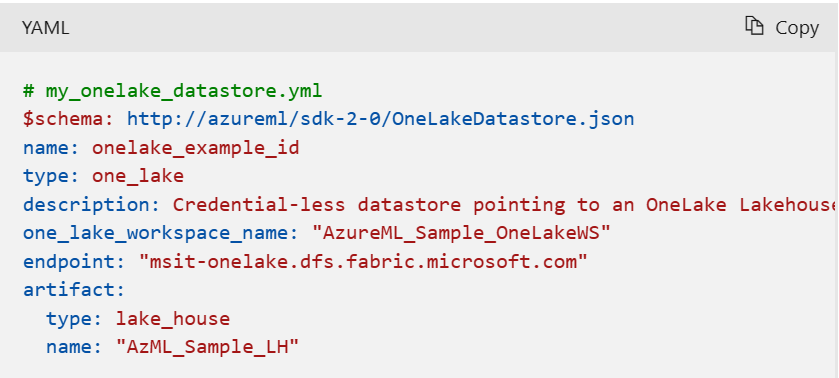Click the AzureML_Sample_OneLakeWS value
The width and height of the screenshot is (839, 378).
pos(461,233)
